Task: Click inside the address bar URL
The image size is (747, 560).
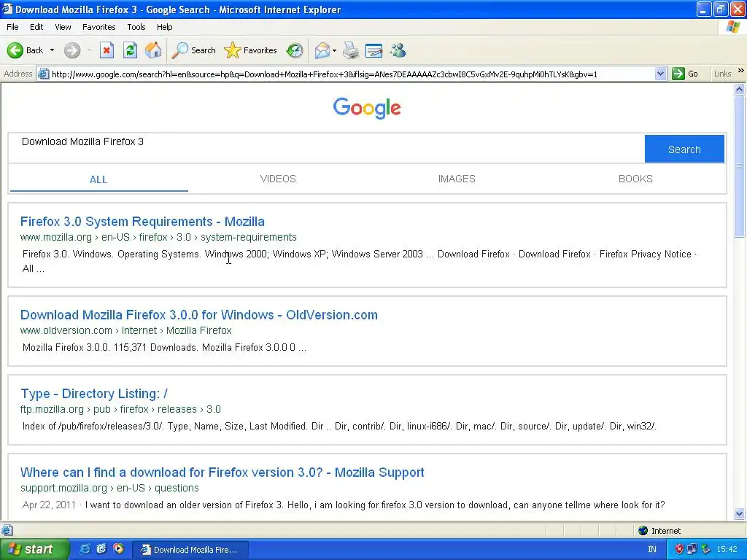Action: click(x=324, y=74)
